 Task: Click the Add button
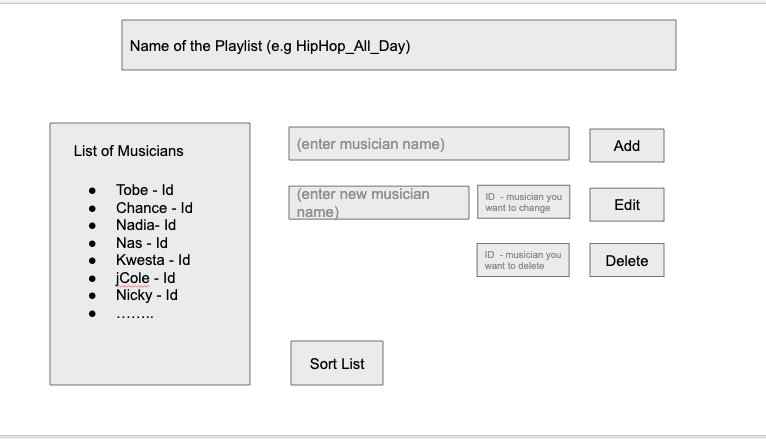point(626,146)
